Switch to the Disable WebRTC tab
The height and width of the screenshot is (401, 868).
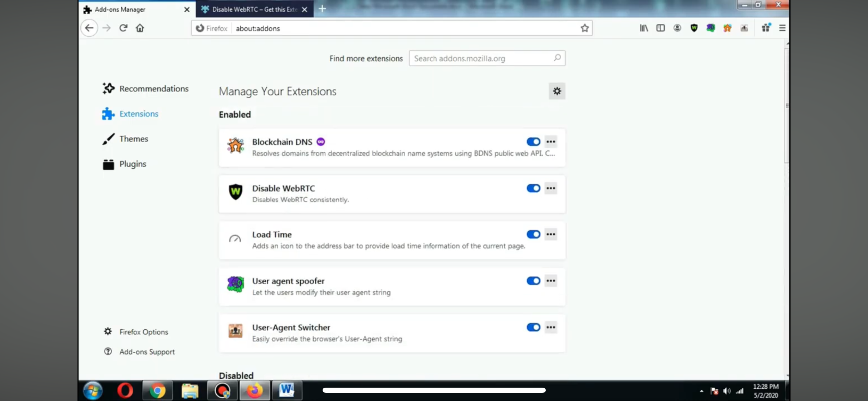(255, 9)
